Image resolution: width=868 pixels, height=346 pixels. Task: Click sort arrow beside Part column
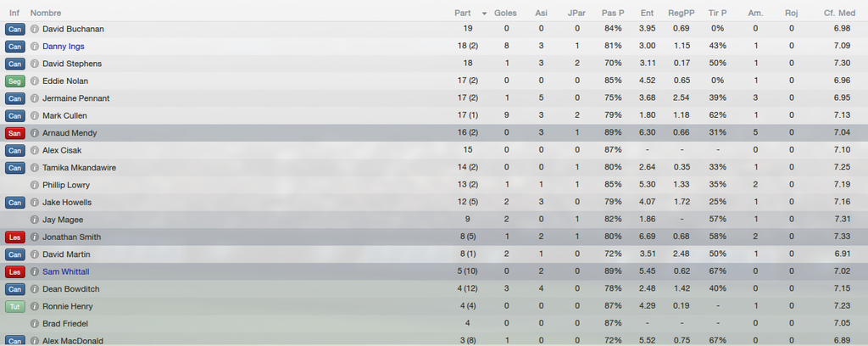click(485, 14)
